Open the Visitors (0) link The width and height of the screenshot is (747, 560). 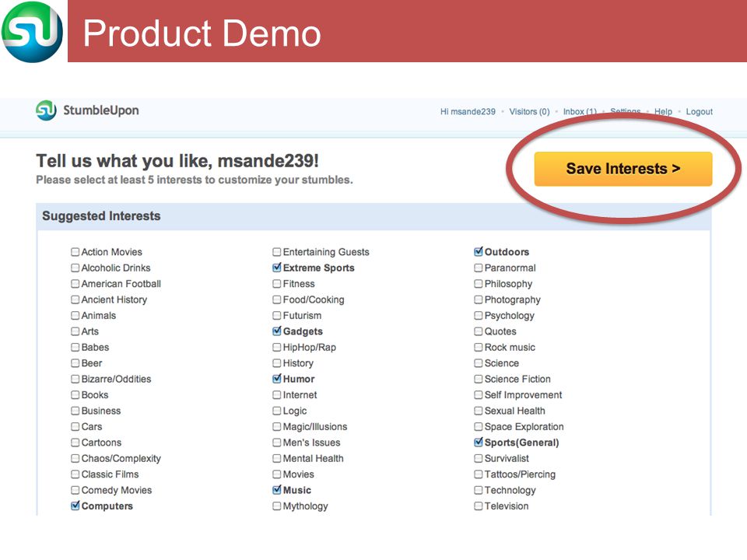(529, 111)
